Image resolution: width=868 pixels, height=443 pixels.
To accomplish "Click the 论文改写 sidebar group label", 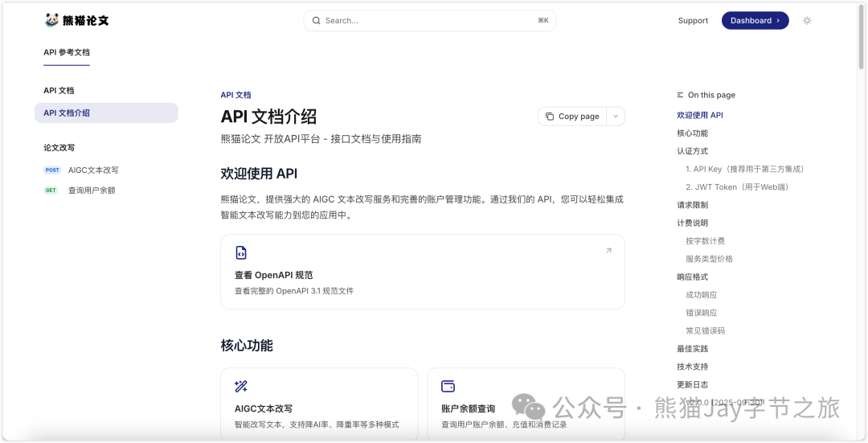I will (x=59, y=148).
